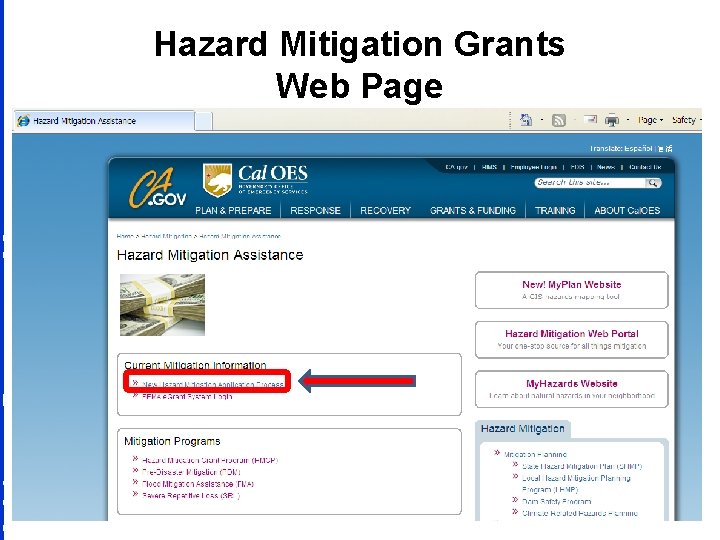Open the Contact Us link

coord(645,167)
